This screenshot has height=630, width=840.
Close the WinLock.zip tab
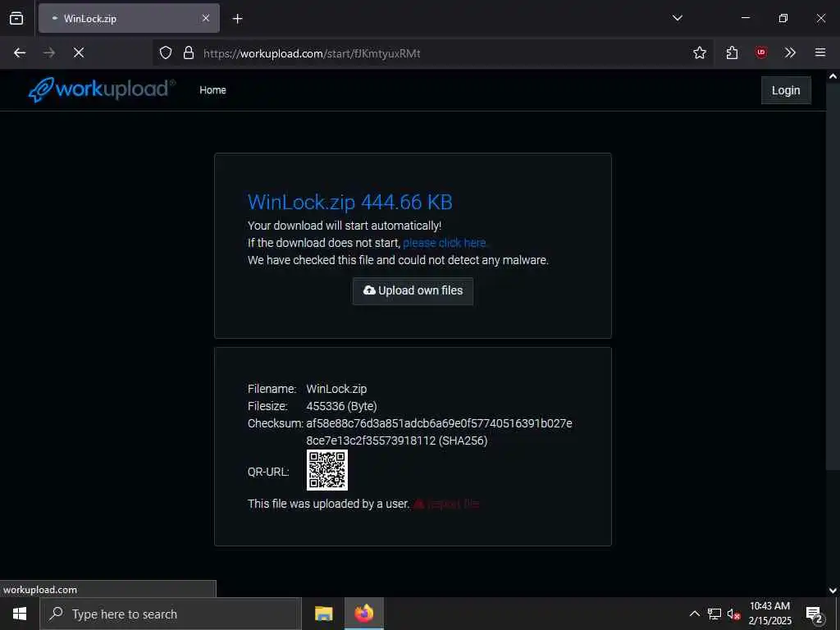[x=206, y=18]
